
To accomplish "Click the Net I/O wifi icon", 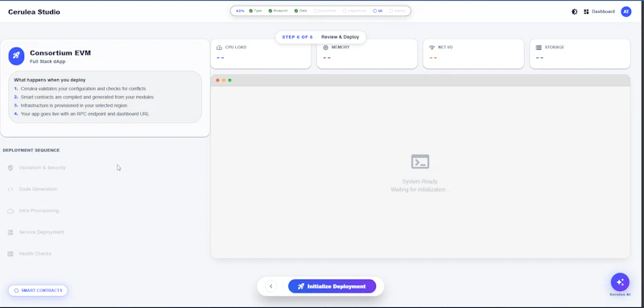I will coord(431,48).
